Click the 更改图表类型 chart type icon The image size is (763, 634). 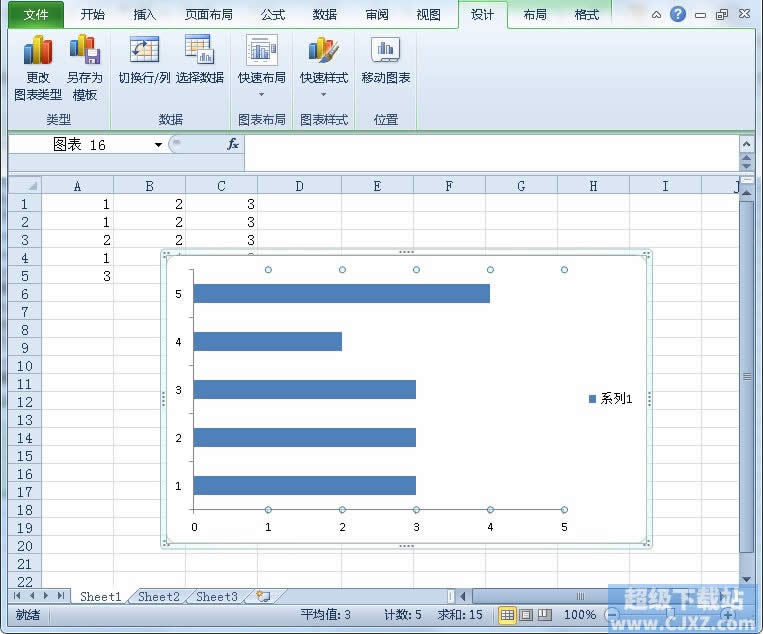point(38,50)
